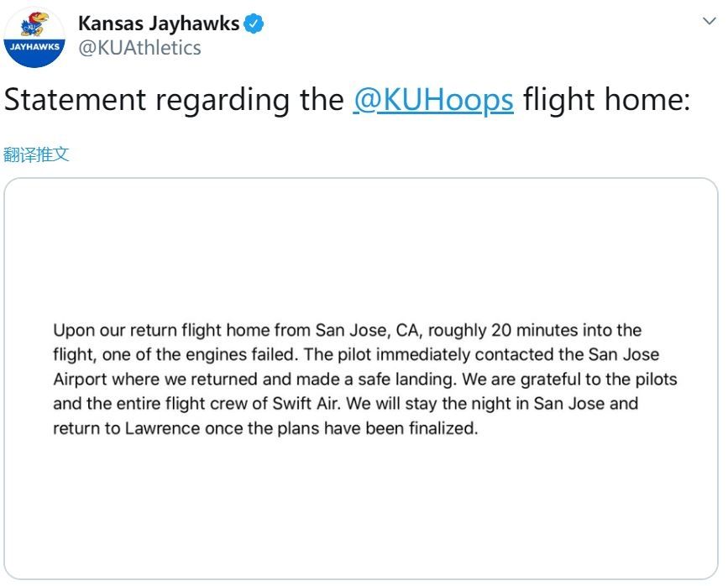Open the attached statement image card
728x586 pixels.
[x=360, y=378]
